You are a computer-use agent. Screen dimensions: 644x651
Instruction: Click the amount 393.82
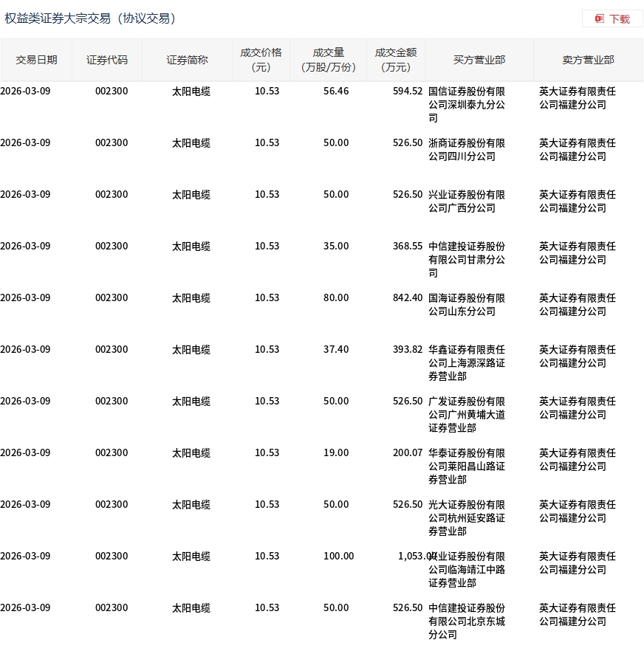click(x=407, y=350)
